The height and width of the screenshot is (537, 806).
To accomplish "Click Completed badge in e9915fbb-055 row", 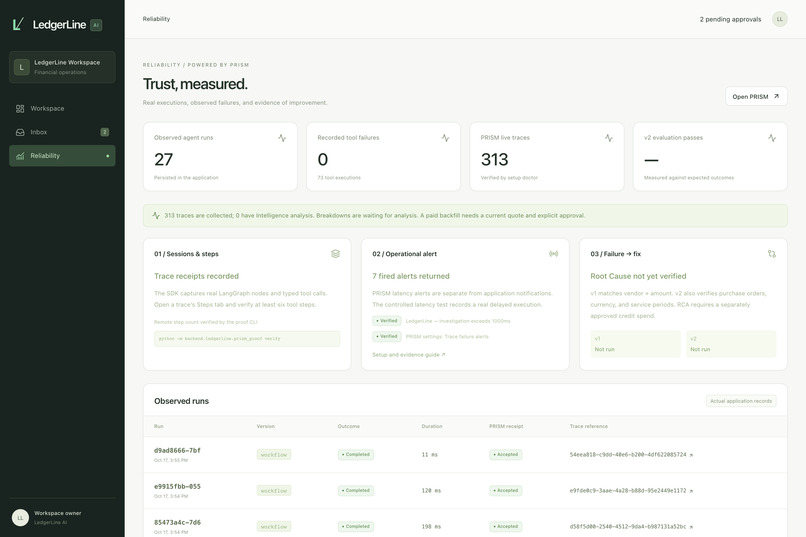I will tap(356, 491).
